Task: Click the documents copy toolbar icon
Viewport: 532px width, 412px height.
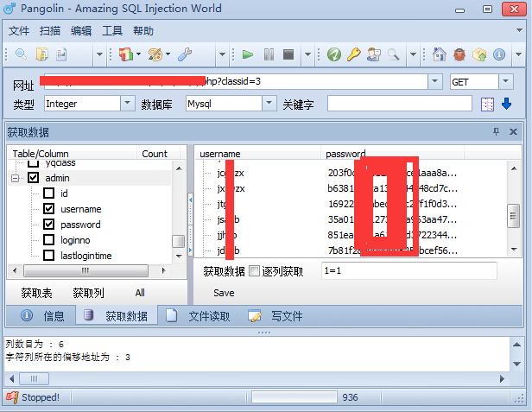Action: [x=42, y=54]
